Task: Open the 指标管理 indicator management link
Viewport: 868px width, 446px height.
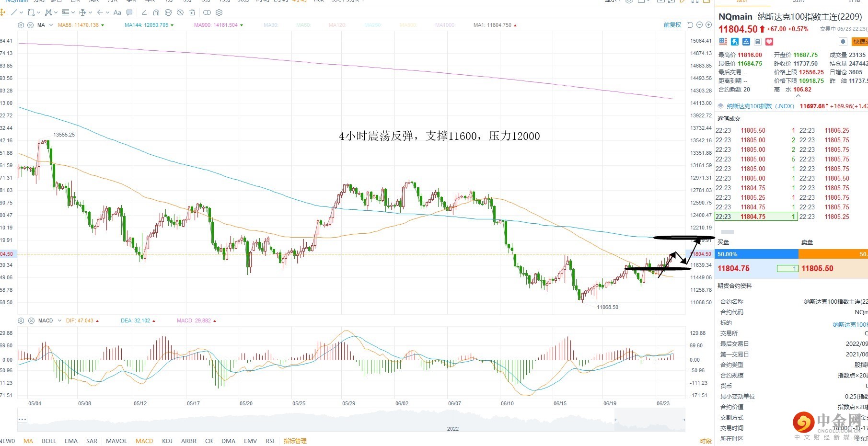Action: (x=295, y=441)
